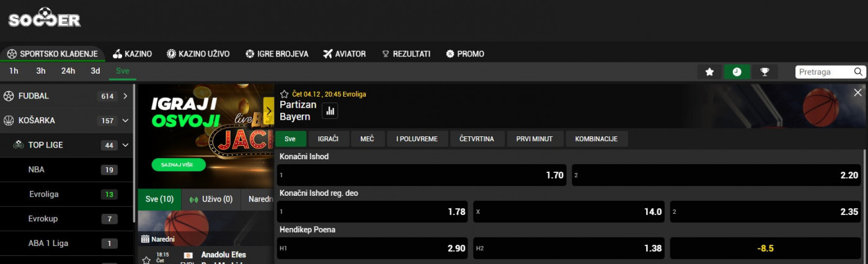Select the clock time filter icon

coord(737,72)
